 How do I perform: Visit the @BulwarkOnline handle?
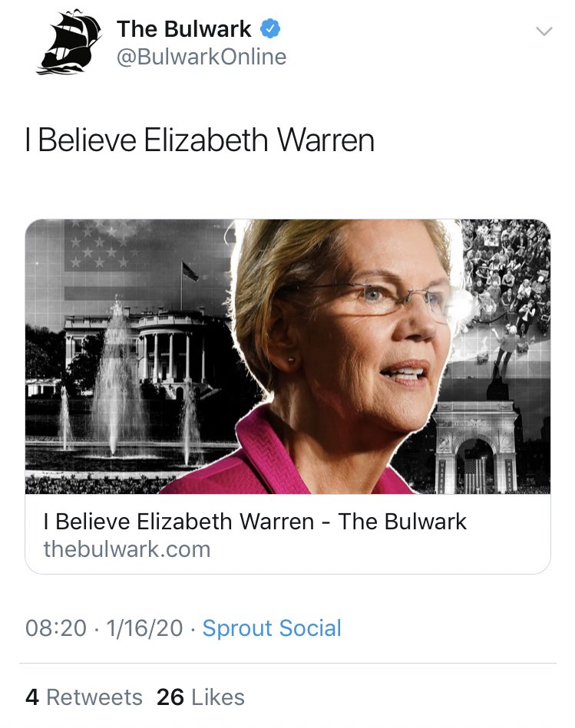pos(201,57)
